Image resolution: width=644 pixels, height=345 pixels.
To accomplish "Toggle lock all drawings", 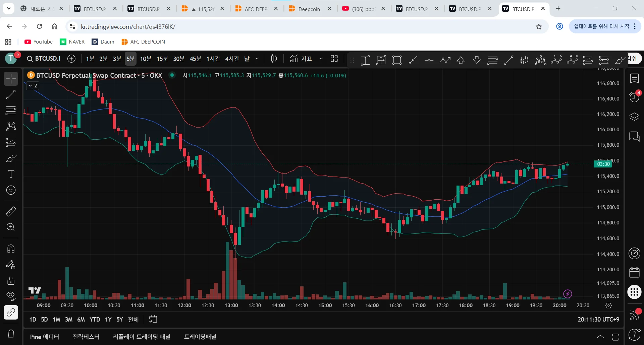I will (11, 280).
